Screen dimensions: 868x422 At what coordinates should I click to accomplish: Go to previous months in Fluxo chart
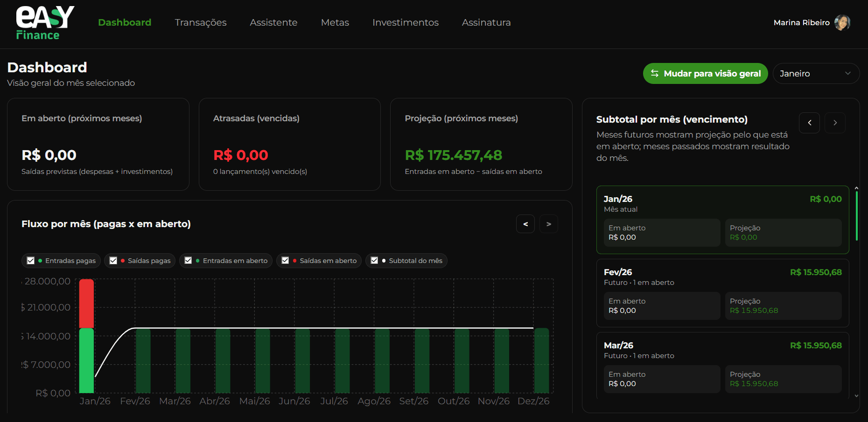pyautogui.click(x=525, y=224)
